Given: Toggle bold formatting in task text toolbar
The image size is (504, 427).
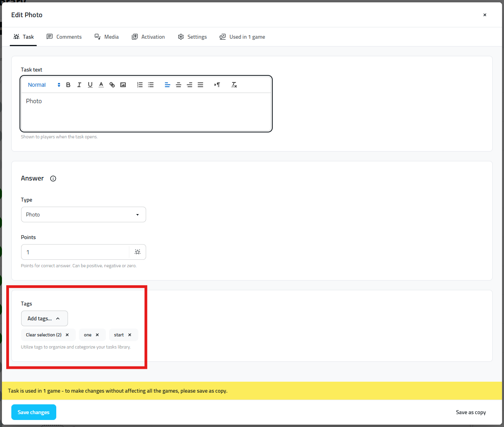Looking at the screenshot, I should click(68, 85).
